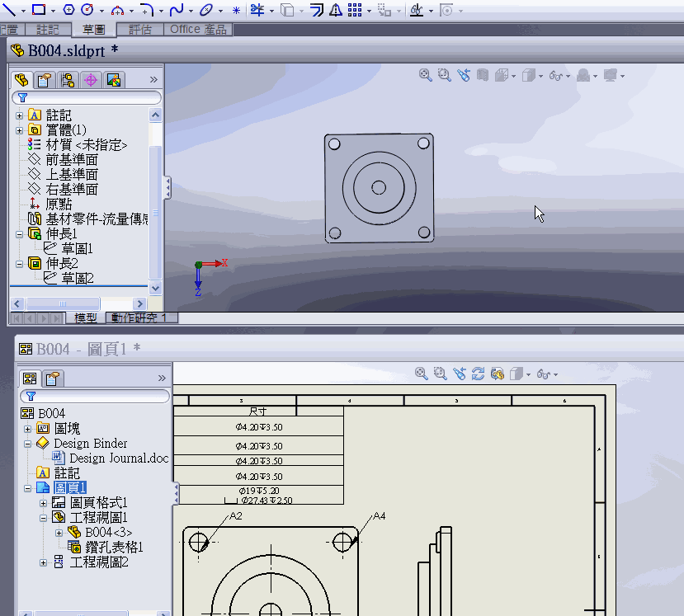
Task: Expand the 實體(1) folder
Action: click(x=19, y=130)
